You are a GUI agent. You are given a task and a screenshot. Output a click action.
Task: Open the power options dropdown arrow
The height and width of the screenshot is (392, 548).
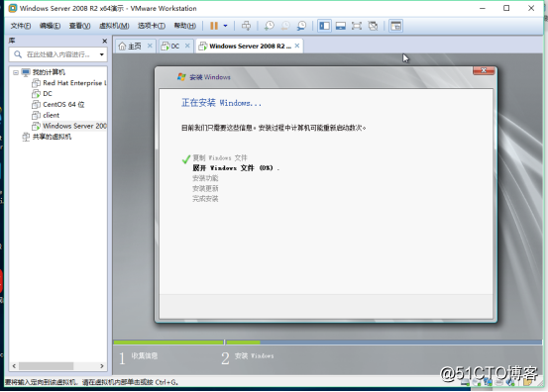click(x=225, y=26)
